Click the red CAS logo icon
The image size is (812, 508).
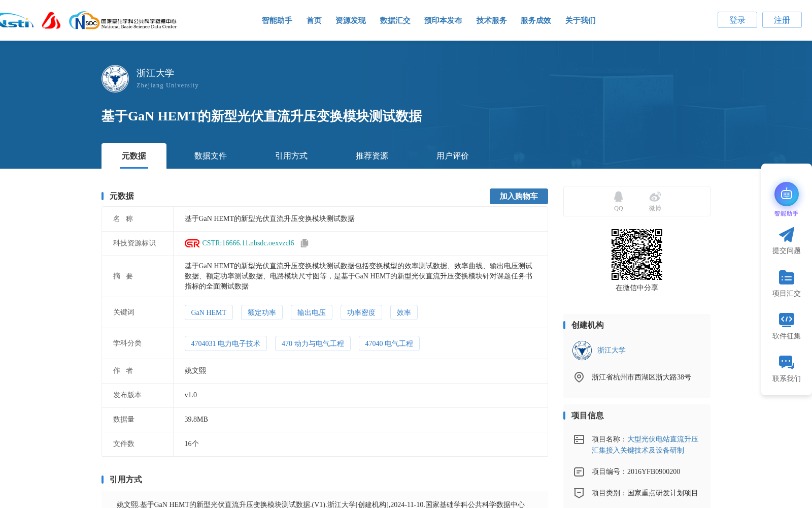click(51, 20)
